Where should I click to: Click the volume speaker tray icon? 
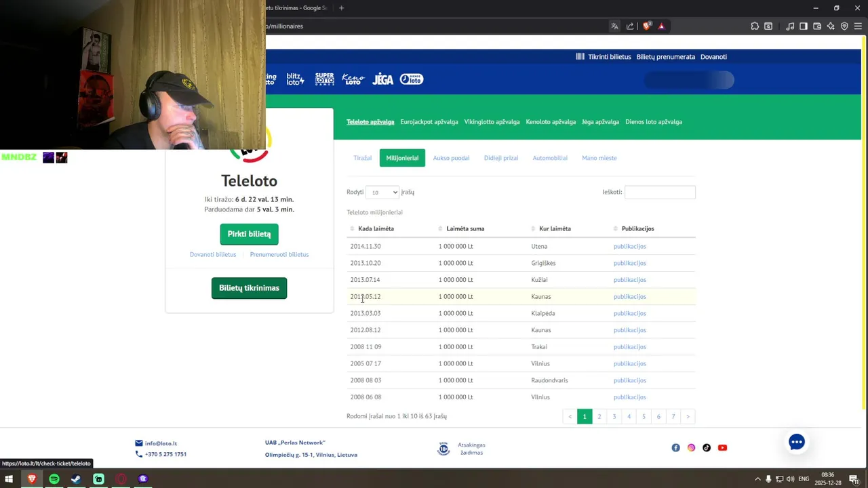pos(790,479)
